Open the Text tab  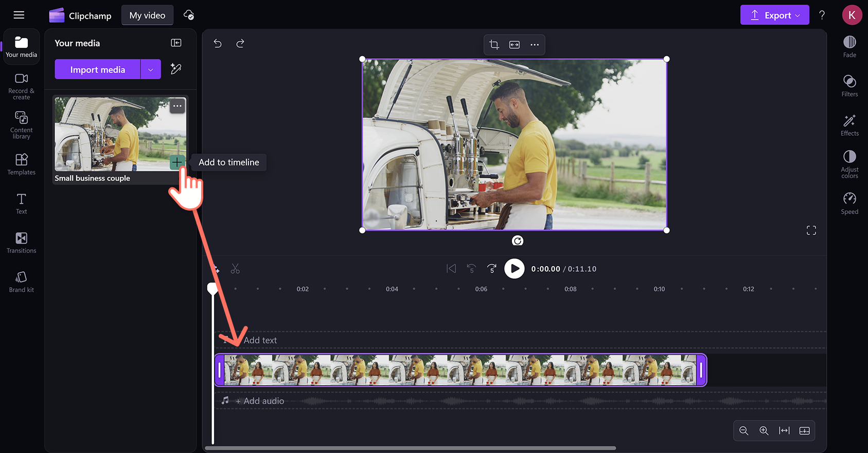[x=22, y=203]
